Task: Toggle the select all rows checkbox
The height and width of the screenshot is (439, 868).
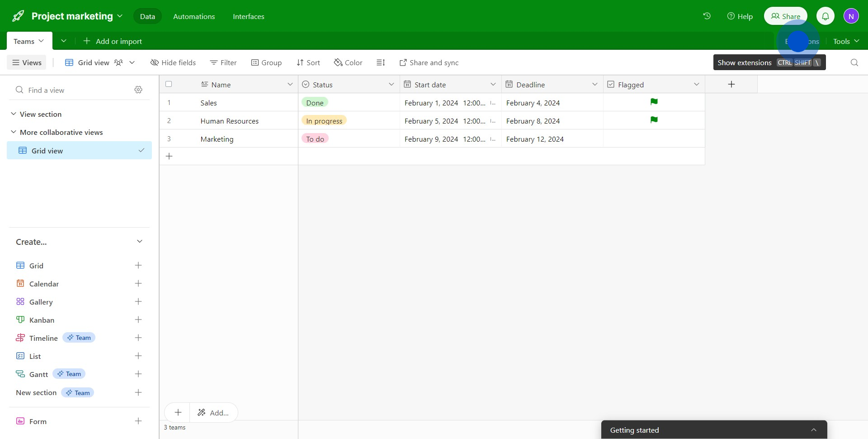Action: (169, 84)
